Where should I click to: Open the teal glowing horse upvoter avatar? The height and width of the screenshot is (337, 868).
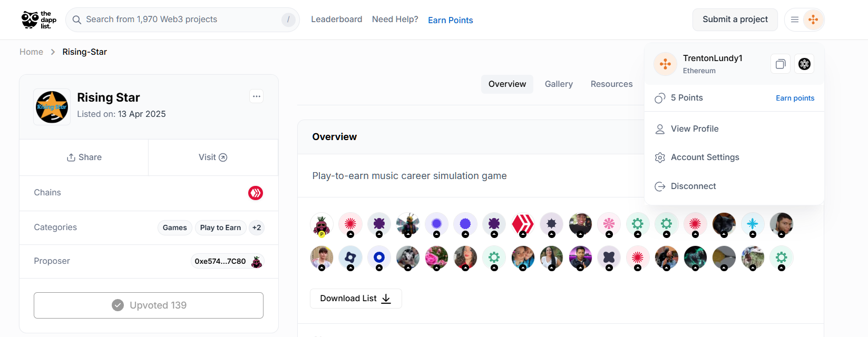695,258
